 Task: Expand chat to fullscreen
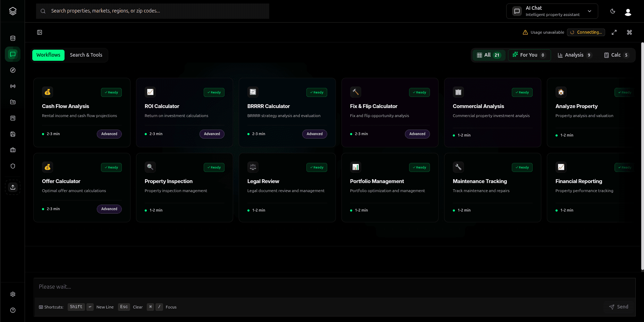tap(614, 32)
